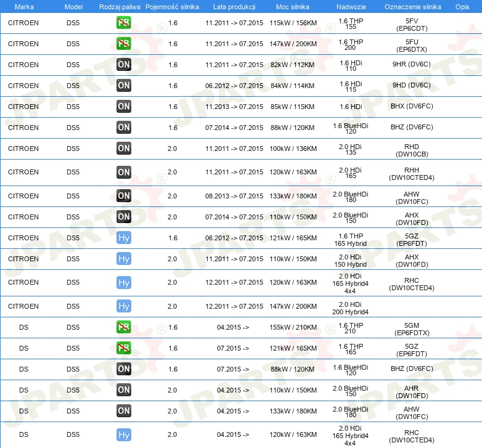Click the PB petrol icon in the 5GM engine row
This screenshot has height=448, width=482.
click(x=123, y=327)
